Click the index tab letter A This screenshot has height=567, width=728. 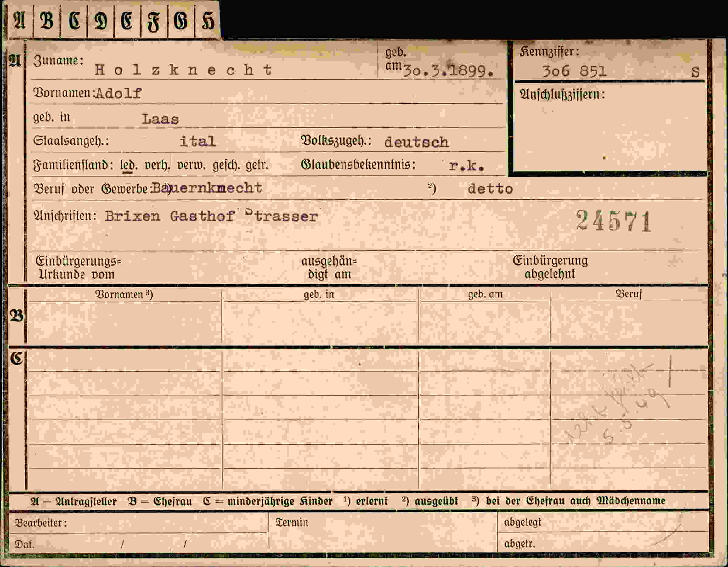(x=19, y=21)
